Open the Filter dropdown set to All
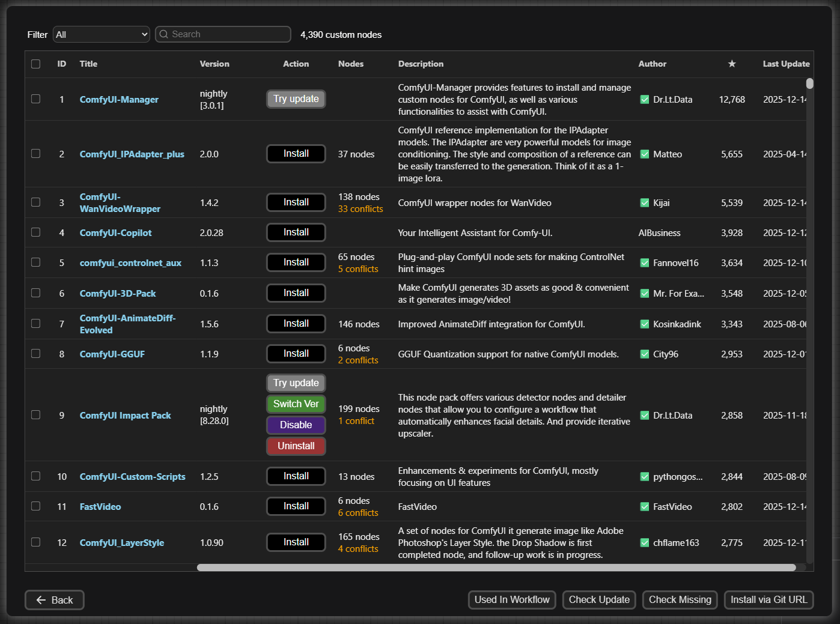Screen dimensions: 840x624 pos(101,35)
